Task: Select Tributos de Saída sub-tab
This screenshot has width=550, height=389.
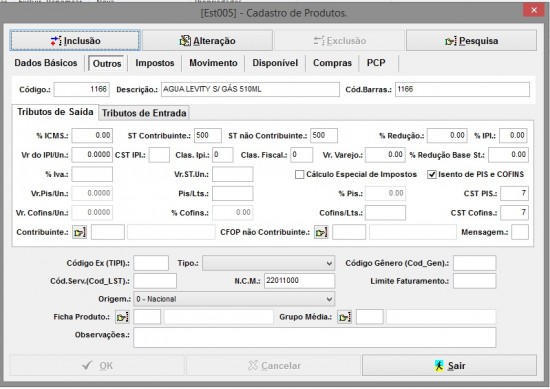Action: click(55, 112)
